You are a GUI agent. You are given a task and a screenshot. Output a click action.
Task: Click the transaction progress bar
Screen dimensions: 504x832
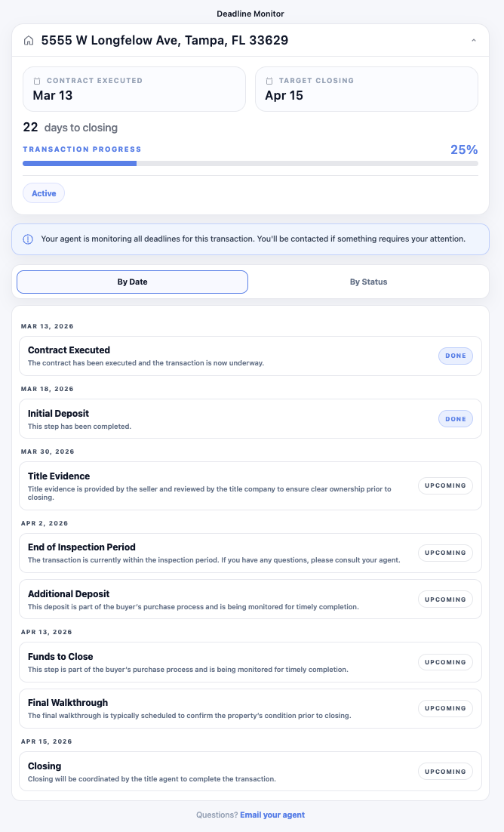point(250,163)
